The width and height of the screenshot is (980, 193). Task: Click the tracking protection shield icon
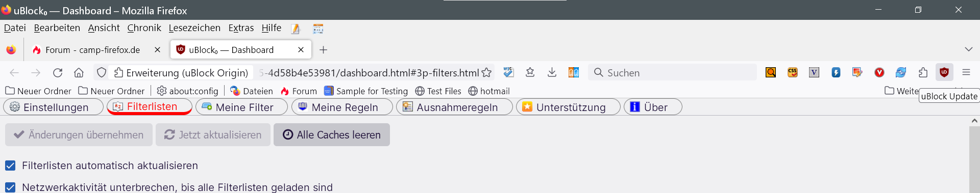(102, 73)
